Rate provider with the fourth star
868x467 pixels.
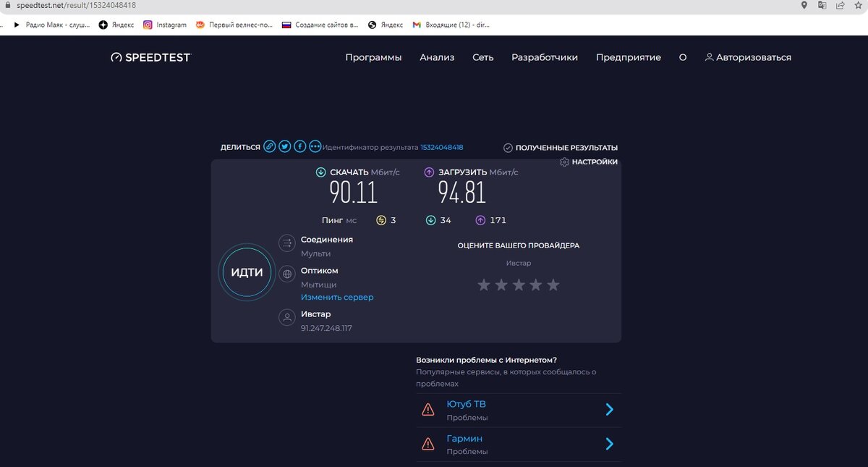point(536,285)
